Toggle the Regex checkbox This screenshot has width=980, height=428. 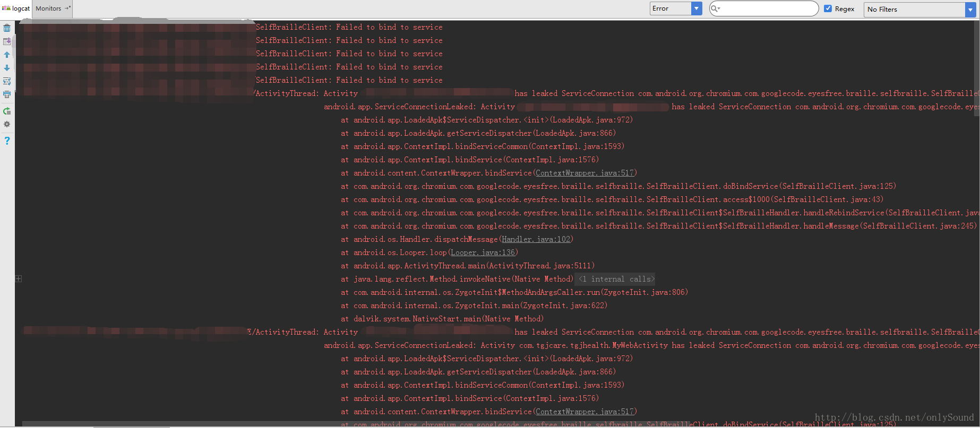coord(828,8)
